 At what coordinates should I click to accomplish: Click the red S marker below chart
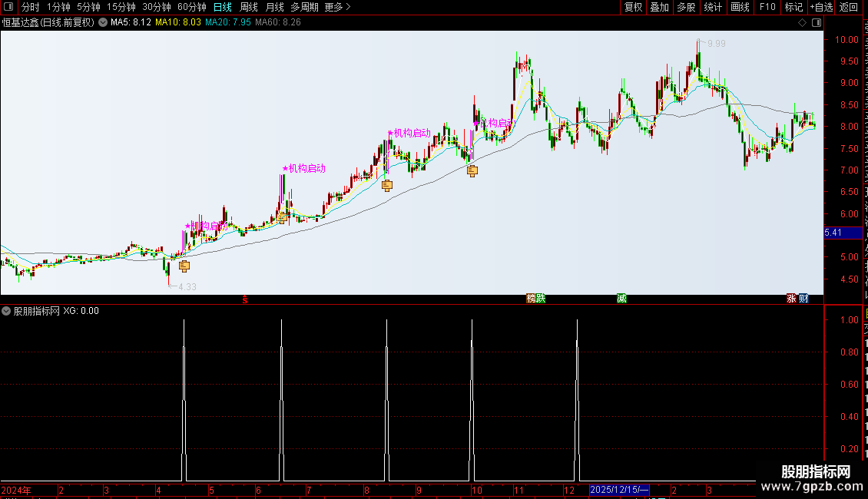click(245, 299)
